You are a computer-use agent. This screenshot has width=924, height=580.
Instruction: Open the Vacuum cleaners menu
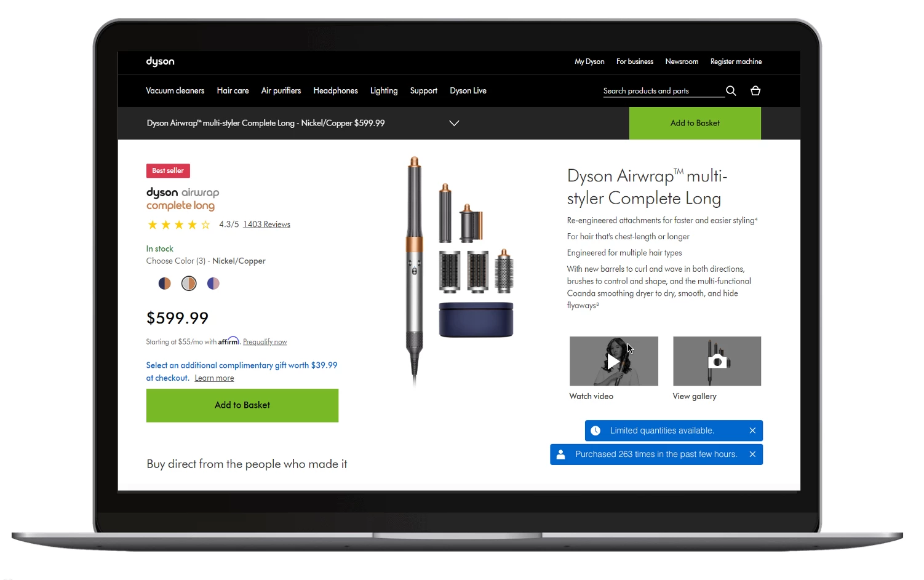[175, 90]
